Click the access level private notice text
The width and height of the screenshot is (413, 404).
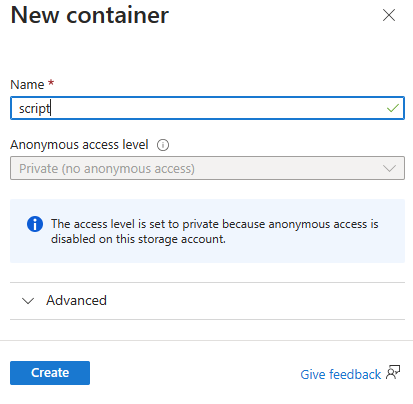(215, 231)
